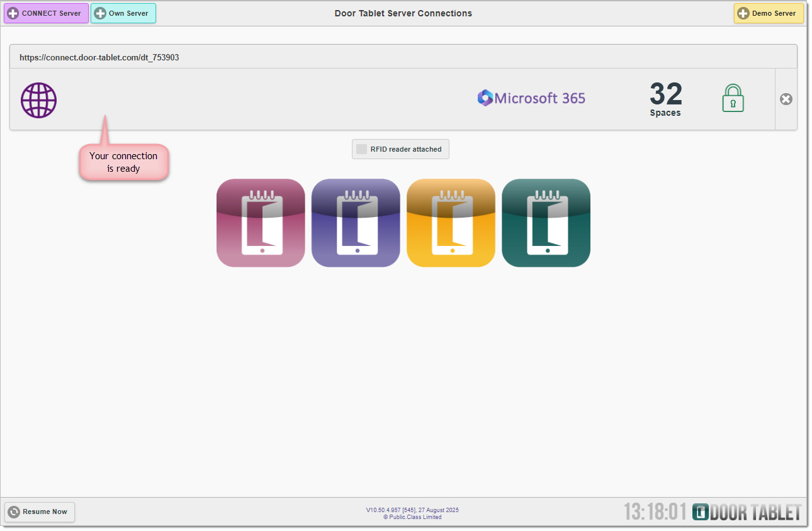Click the Door Tablet logo in footer

point(747,512)
